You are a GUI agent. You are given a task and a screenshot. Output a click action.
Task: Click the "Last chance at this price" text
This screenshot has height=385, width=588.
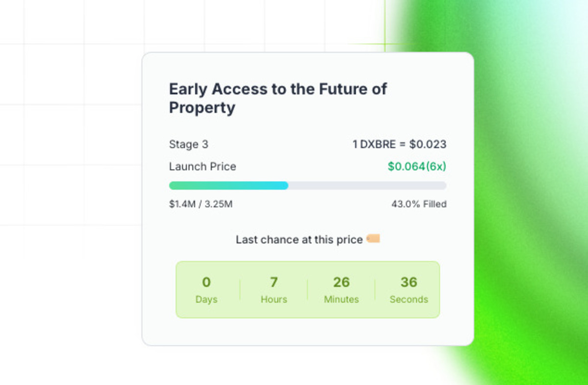[x=299, y=240]
